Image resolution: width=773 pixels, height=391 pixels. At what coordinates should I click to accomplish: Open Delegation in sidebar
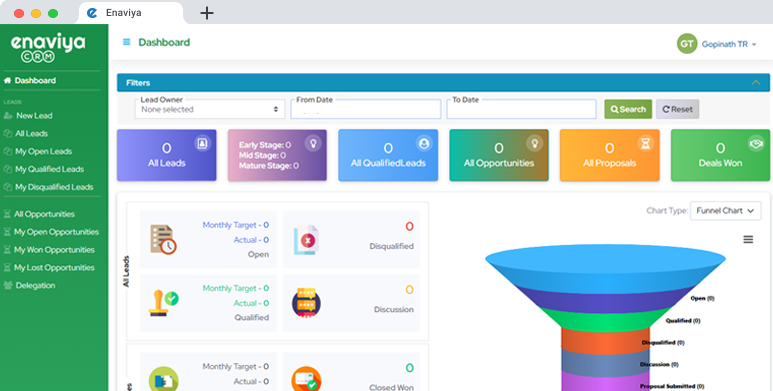click(30, 285)
